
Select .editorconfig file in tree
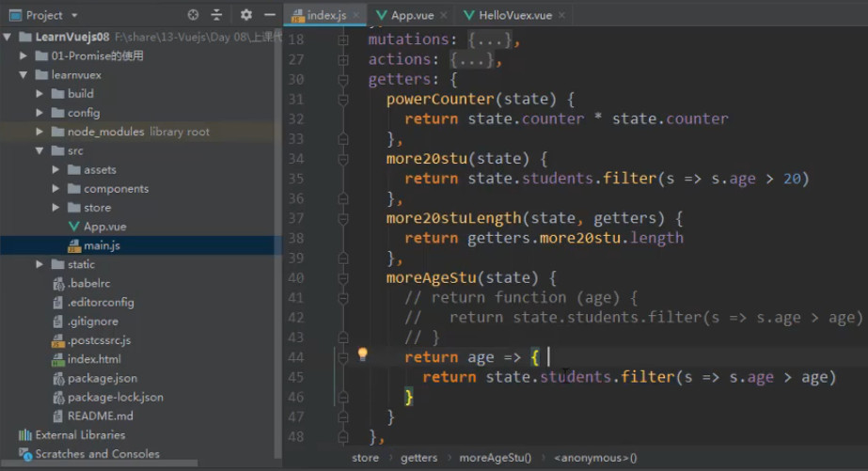[x=101, y=302]
